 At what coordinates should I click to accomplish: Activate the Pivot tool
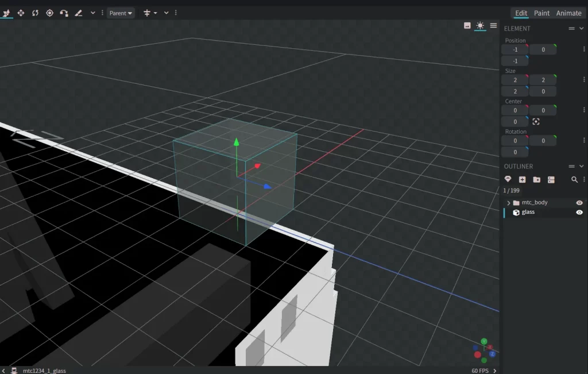(49, 13)
